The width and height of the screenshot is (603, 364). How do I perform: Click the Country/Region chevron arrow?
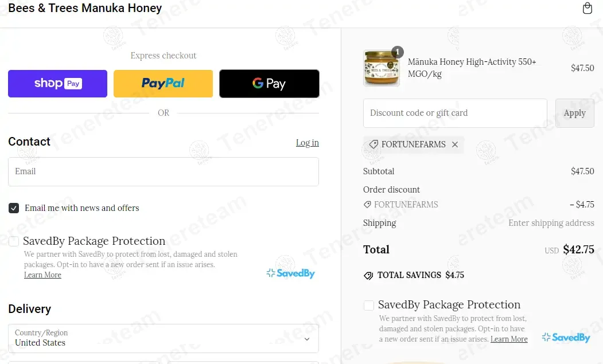point(307,339)
